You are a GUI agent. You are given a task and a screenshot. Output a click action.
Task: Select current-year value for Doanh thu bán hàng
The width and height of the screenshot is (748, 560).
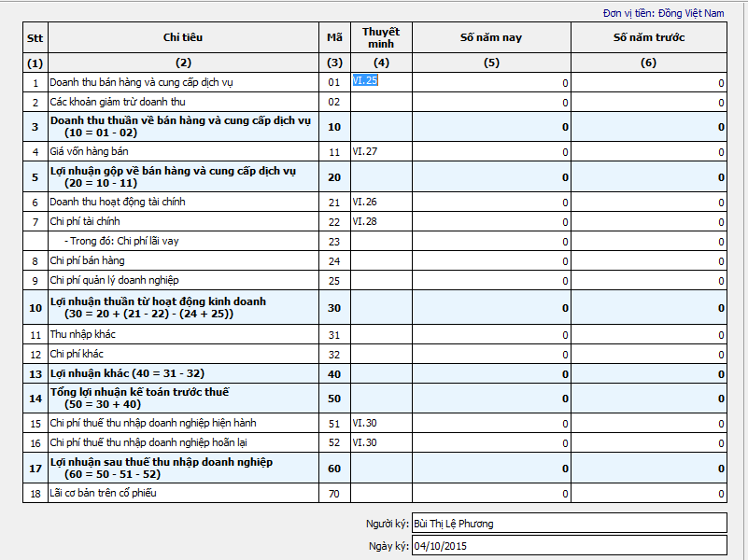tap(492, 83)
